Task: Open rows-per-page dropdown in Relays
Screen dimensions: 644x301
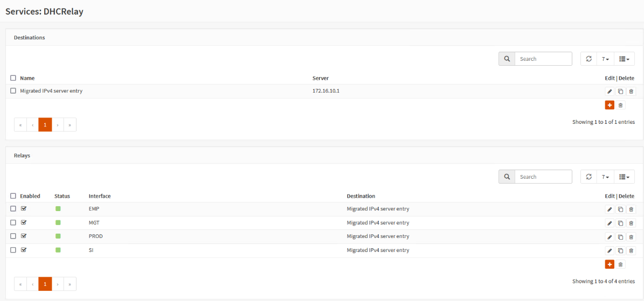Action: pyautogui.click(x=605, y=177)
